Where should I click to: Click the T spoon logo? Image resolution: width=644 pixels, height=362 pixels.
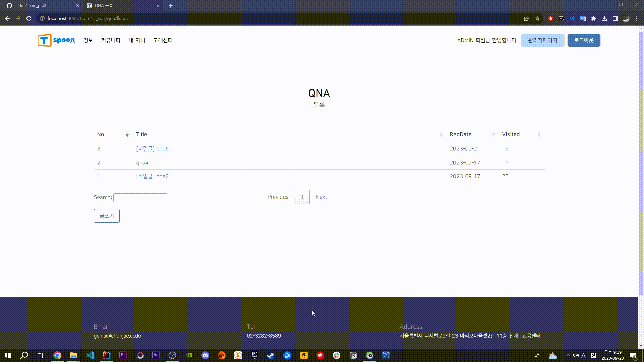[x=56, y=40]
